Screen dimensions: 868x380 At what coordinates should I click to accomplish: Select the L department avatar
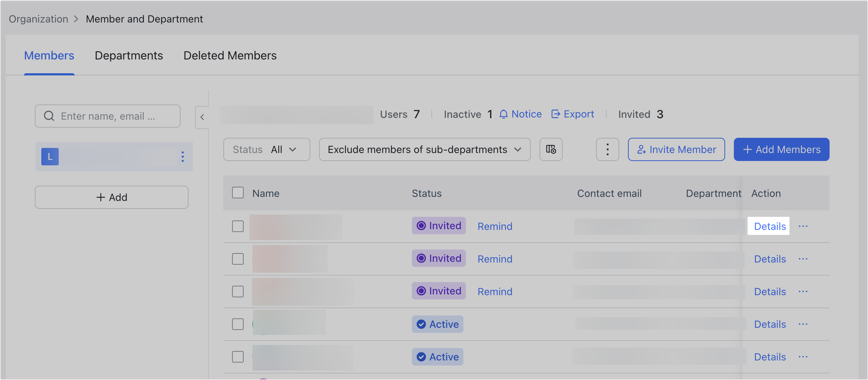click(x=50, y=157)
